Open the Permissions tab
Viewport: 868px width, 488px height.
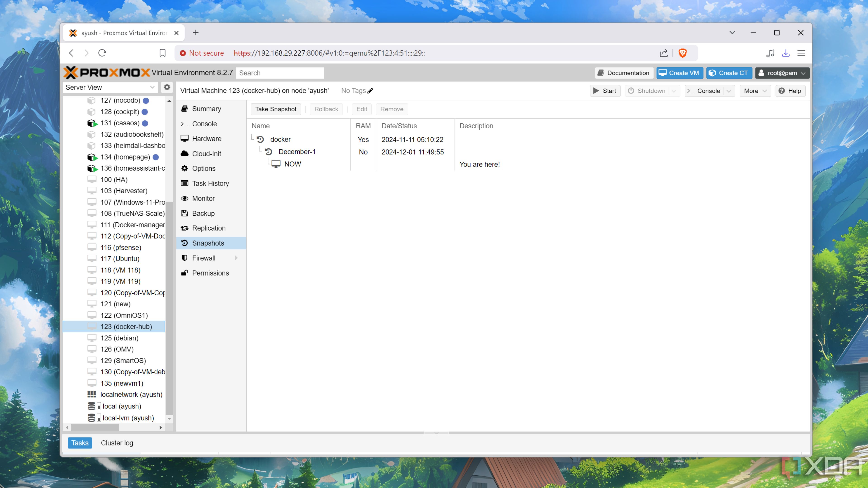(x=211, y=273)
